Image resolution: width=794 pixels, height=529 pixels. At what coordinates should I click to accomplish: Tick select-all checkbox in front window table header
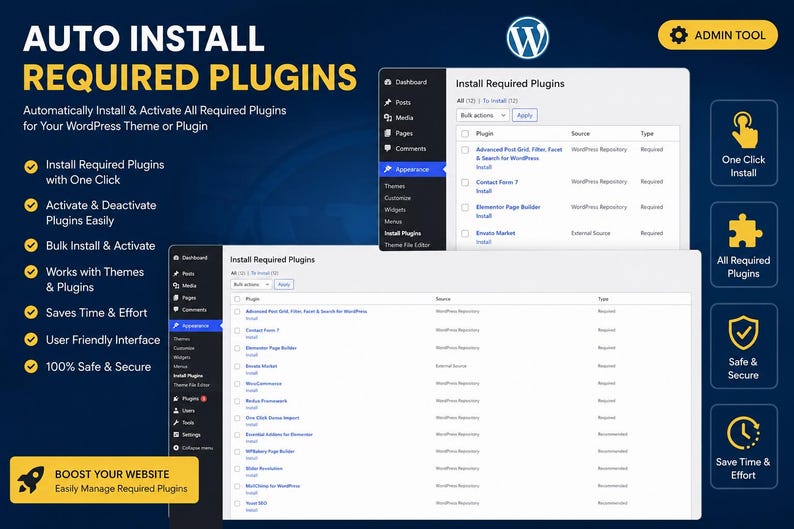click(237, 299)
